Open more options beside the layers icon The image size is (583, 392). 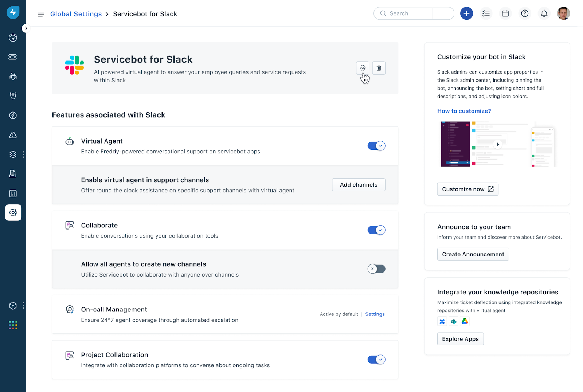(23, 154)
